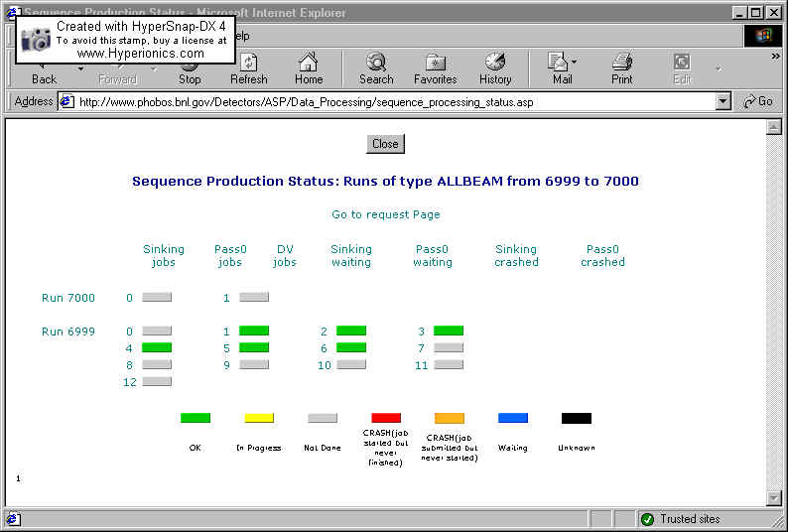Click the black Unknown legend swatch
The width and height of the screenshot is (788, 532).
(577, 418)
